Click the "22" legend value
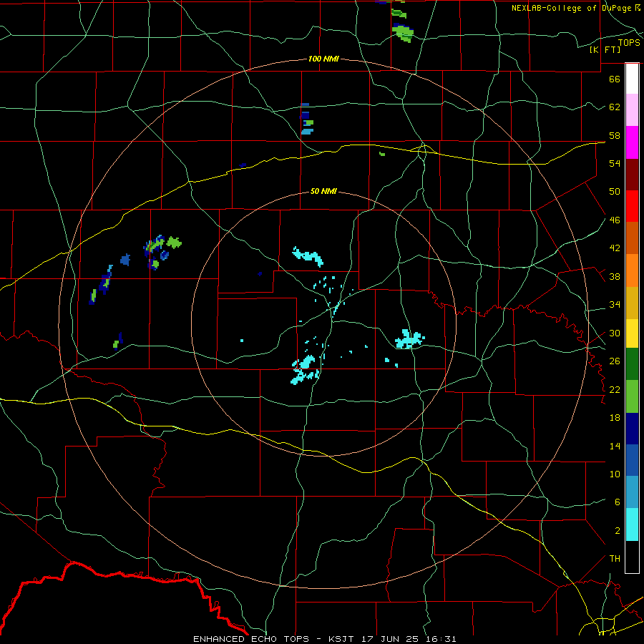 click(615, 390)
